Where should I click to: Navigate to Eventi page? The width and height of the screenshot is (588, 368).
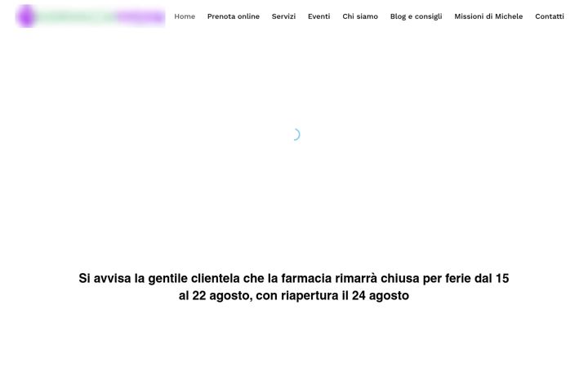tap(318, 16)
